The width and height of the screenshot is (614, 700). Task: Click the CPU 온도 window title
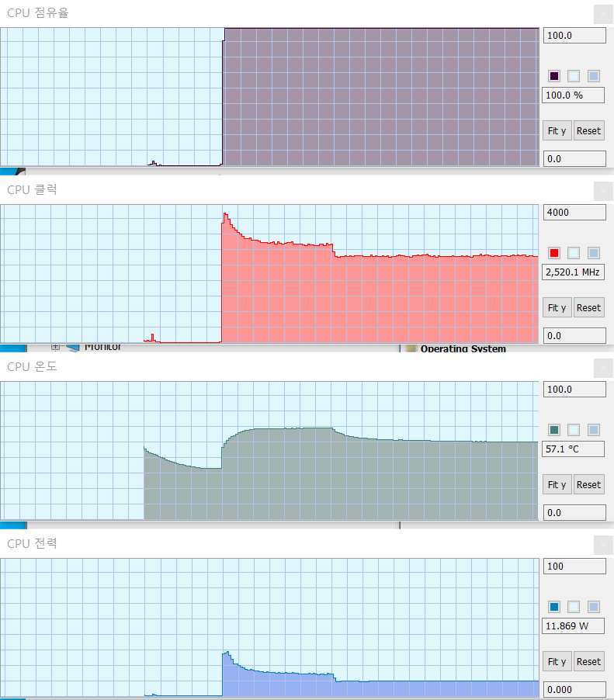32,366
